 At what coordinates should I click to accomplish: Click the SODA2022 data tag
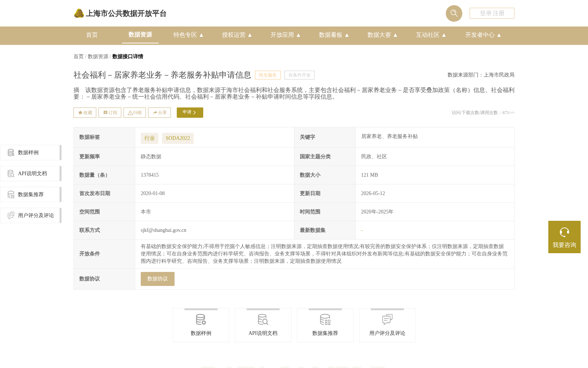coord(178,138)
